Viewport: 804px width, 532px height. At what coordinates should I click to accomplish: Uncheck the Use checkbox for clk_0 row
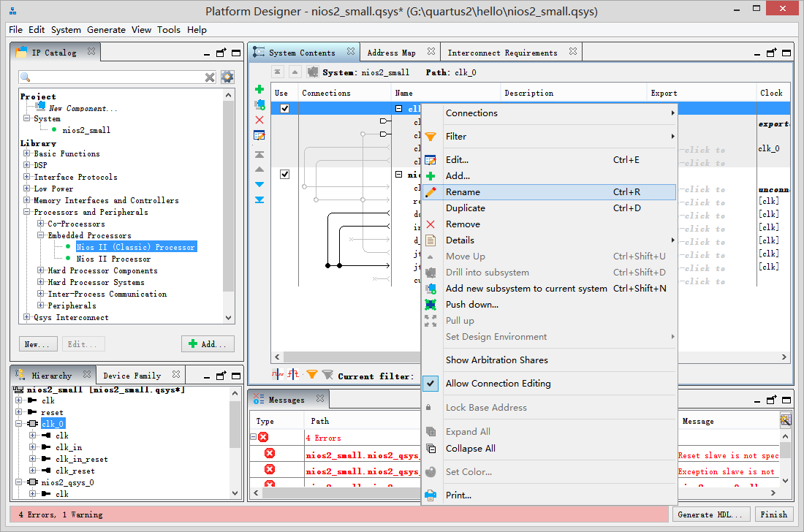284,109
